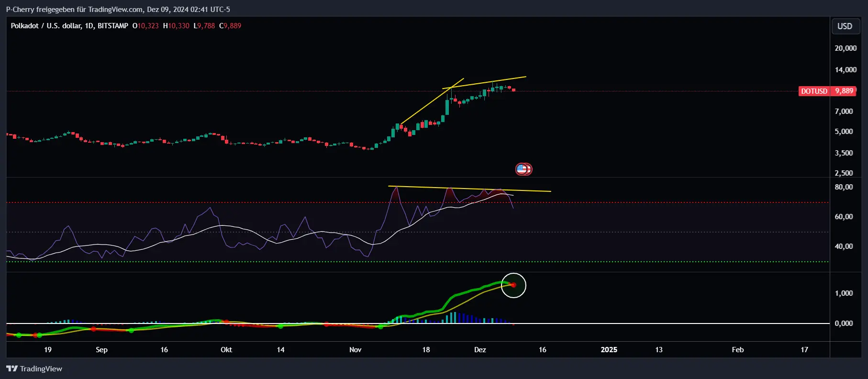Click the 18 date label on time axis
Image resolution: width=868 pixels, height=379 pixels.
click(x=426, y=350)
